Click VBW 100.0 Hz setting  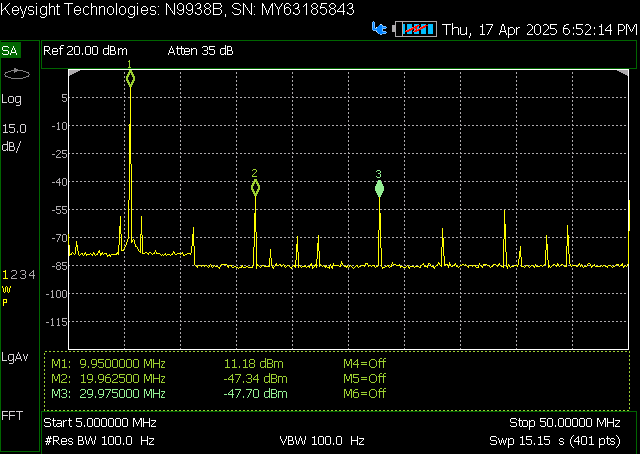click(322, 441)
